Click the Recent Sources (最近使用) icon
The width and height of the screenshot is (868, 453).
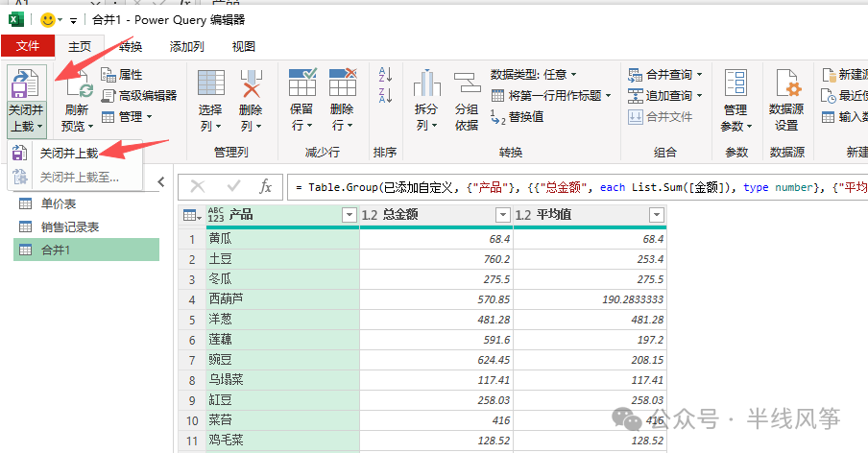click(828, 95)
